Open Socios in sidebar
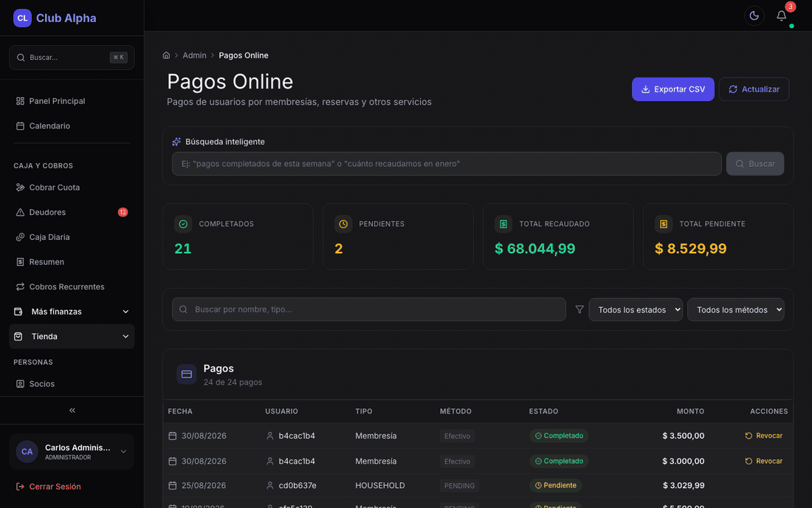812x508 pixels. [x=72, y=384]
